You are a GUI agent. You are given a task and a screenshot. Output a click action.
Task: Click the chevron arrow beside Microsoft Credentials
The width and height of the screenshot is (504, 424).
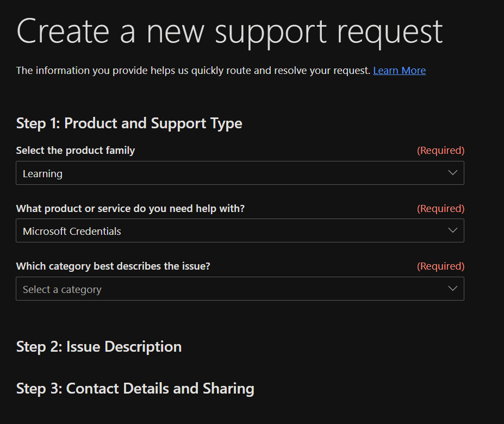point(452,230)
